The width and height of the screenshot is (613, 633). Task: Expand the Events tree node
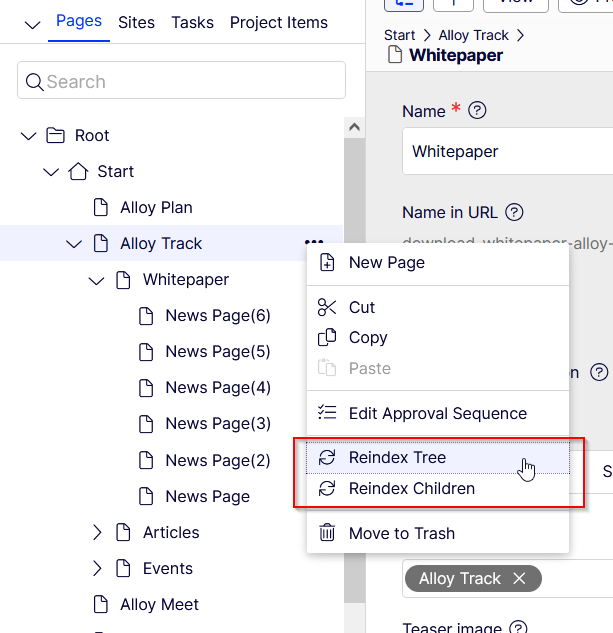coord(97,569)
